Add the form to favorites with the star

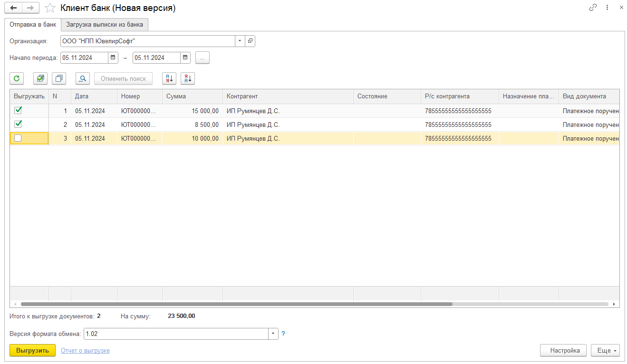[x=49, y=8]
